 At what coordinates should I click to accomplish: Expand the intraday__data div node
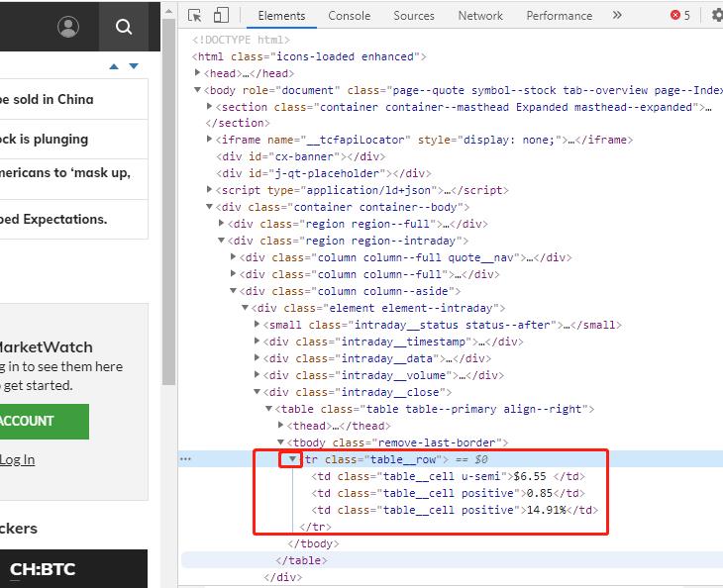257,358
